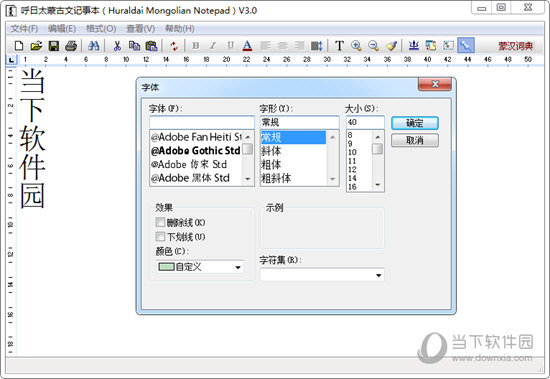This screenshot has height=379, width=550.
Task: Cancel the font dialog with 取消
Action: pyautogui.click(x=415, y=140)
